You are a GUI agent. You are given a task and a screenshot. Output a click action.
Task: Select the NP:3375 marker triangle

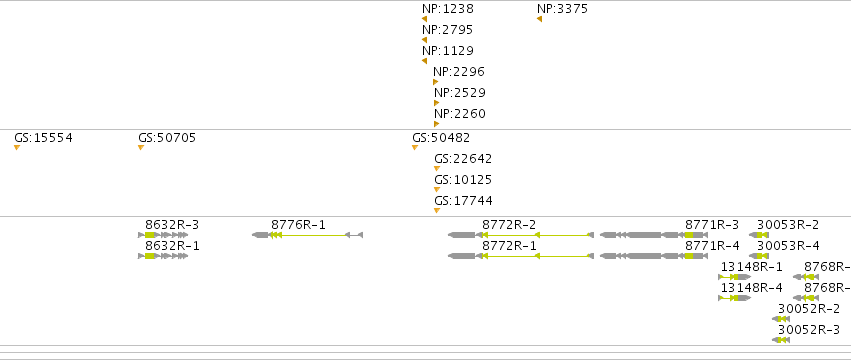(539, 19)
